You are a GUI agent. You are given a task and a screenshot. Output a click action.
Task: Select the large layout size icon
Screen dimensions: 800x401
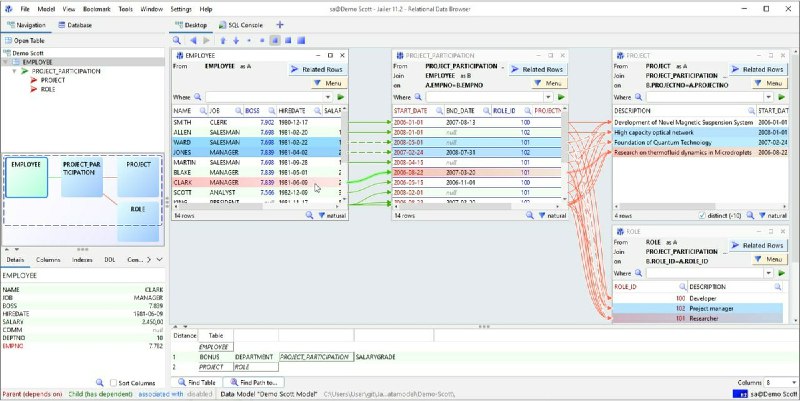288,40
